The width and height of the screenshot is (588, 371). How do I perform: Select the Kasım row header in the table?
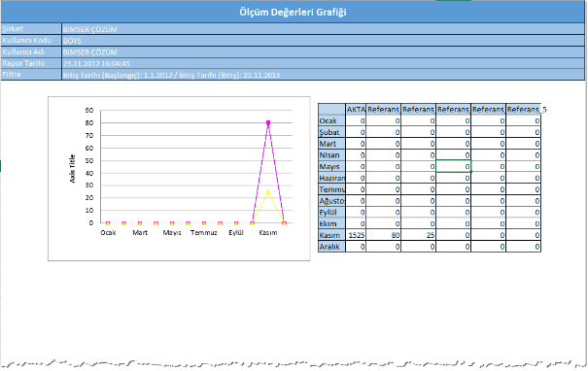tap(331, 235)
